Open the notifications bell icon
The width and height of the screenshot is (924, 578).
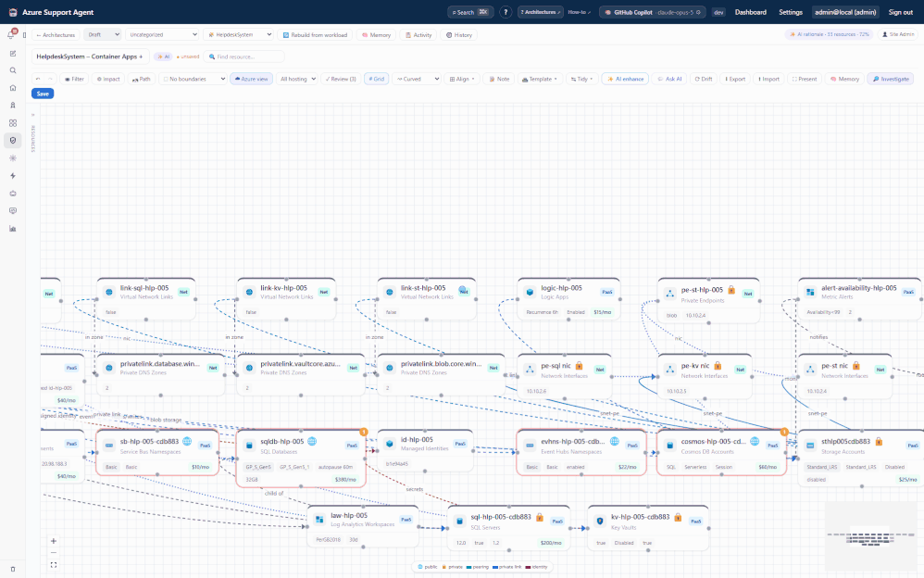[11, 34]
